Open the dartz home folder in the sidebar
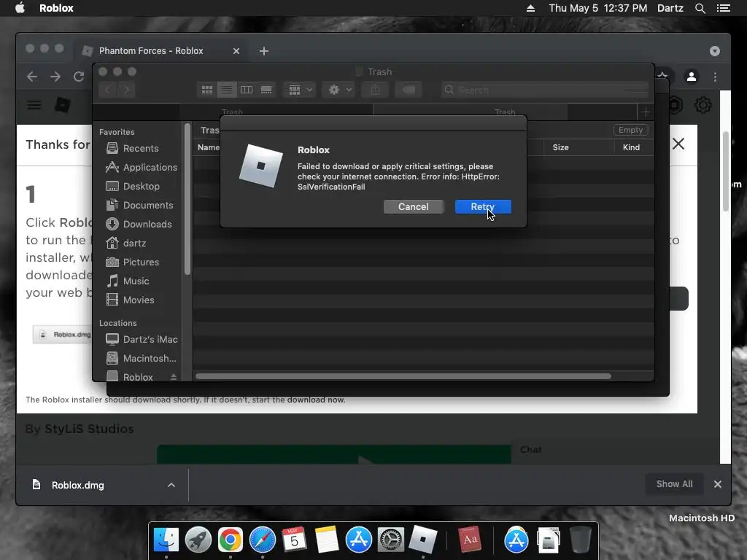Screen dimensions: 747x560 (125, 244)
